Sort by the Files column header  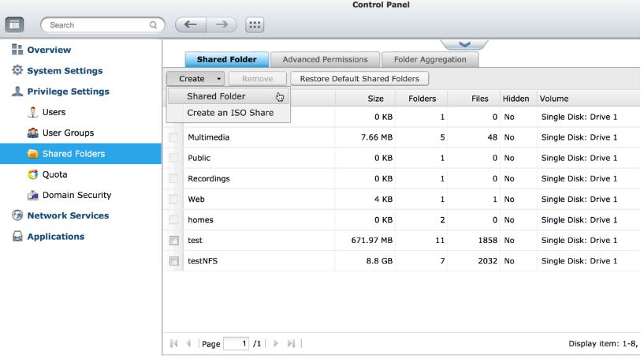(x=474, y=99)
